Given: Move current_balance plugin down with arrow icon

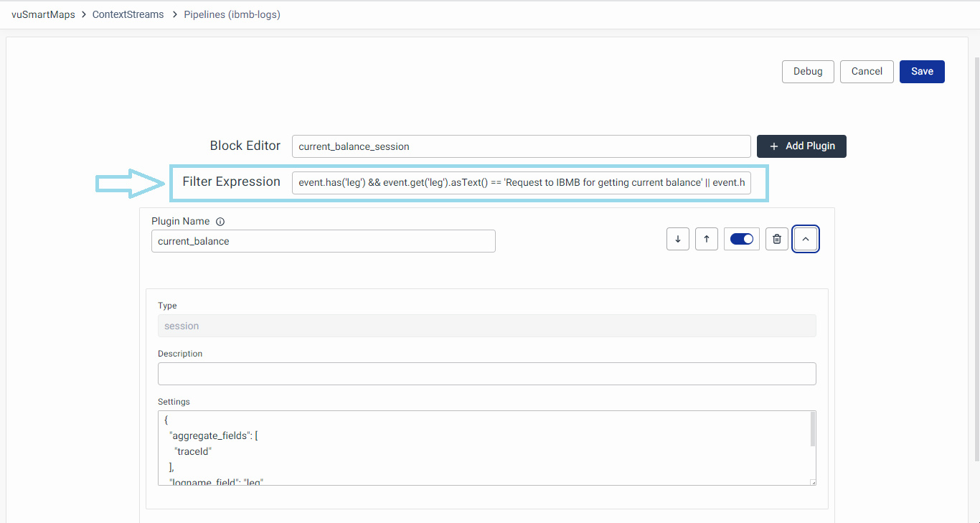Looking at the screenshot, I should (x=678, y=239).
